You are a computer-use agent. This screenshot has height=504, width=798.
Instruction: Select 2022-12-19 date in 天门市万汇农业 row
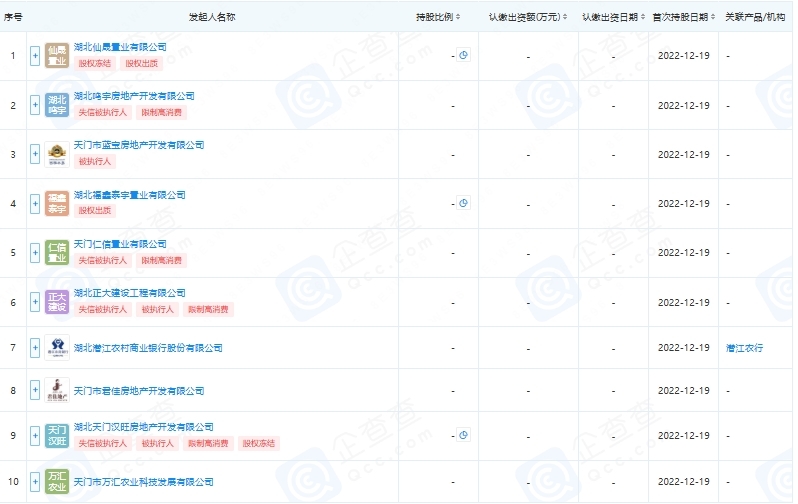(683, 482)
